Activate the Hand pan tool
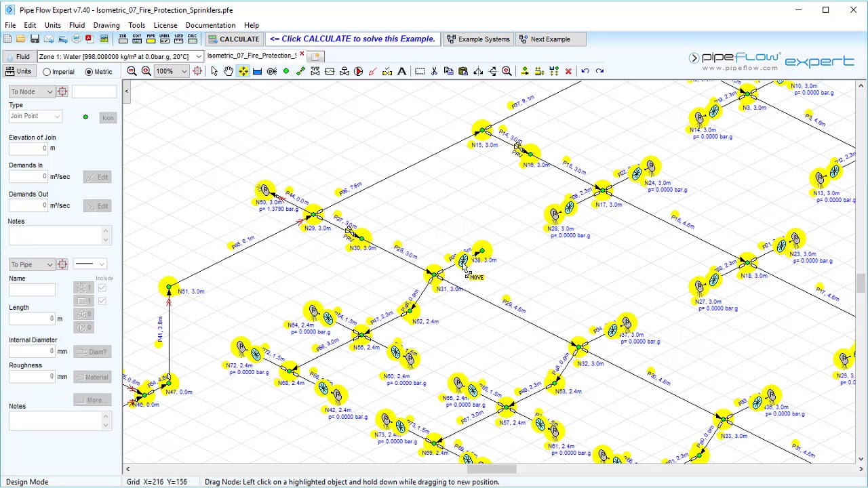 pyautogui.click(x=229, y=71)
